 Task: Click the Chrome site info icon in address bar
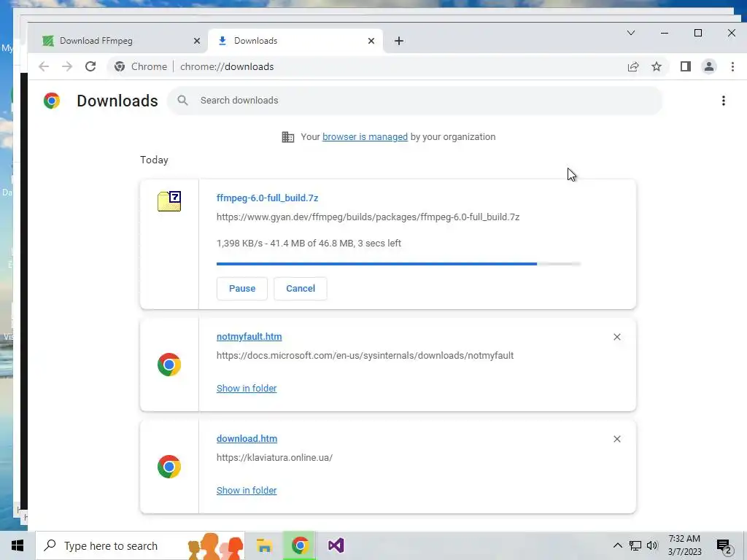[x=120, y=66]
